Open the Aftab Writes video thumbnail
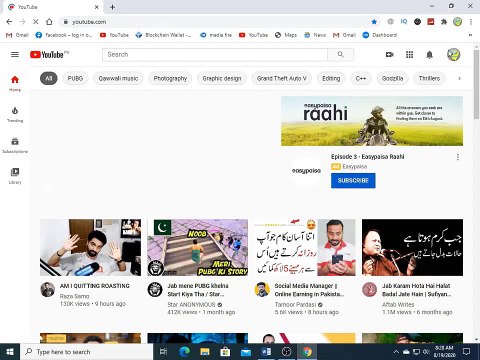 pos(412,247)
